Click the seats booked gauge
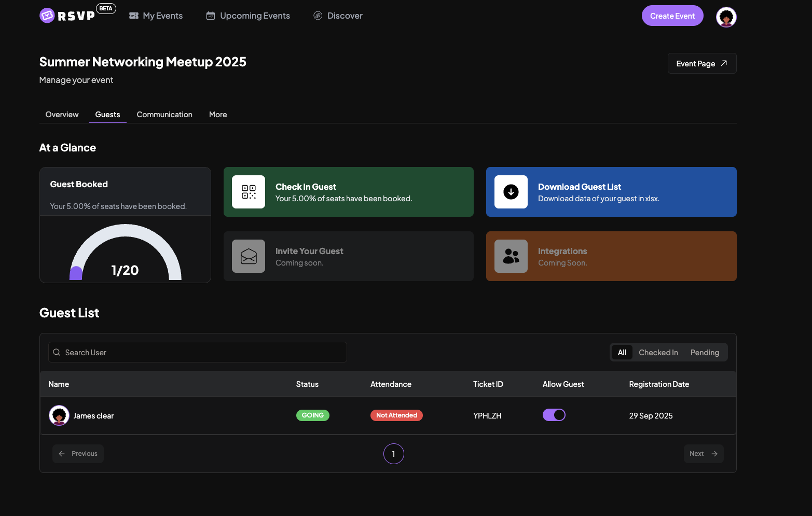This screenshot has width=812, height=516. pyautogui.click(x=126, y=252)
